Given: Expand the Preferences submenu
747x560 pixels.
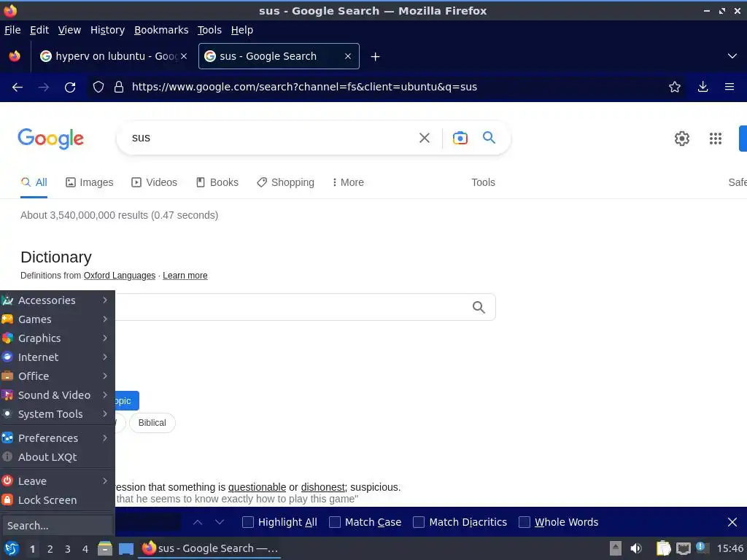Looking at the screenshot, I should click(x=57, y=438).
